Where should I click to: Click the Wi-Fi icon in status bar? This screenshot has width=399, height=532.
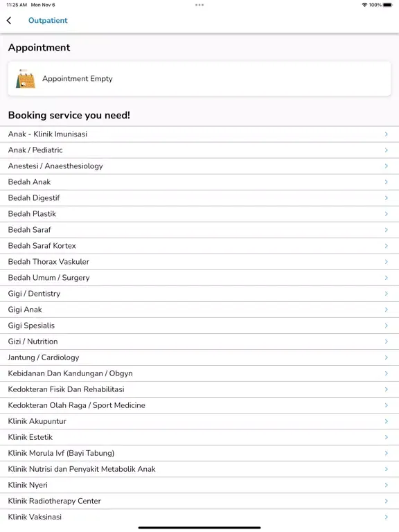click(365, 5)
